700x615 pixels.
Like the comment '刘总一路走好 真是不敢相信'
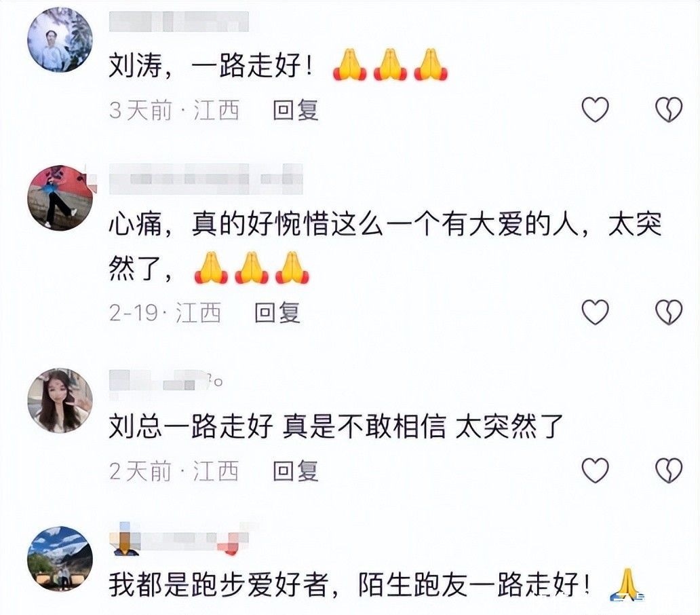coord(596,470)
